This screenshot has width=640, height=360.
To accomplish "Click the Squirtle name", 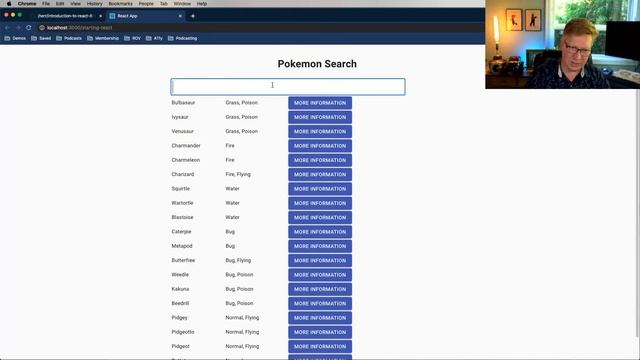I will 180,189.
